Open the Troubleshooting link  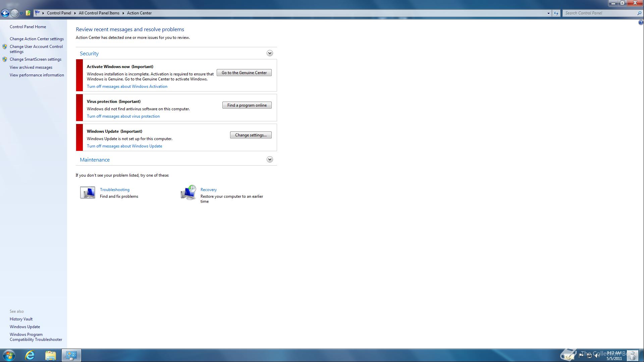[x=115, y=190]
